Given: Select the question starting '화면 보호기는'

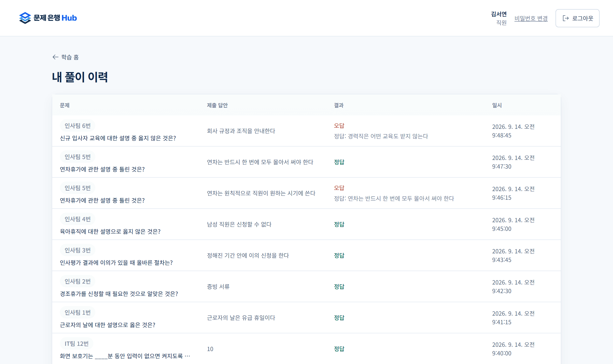Looking at the screenshot, I should point(125,356).
